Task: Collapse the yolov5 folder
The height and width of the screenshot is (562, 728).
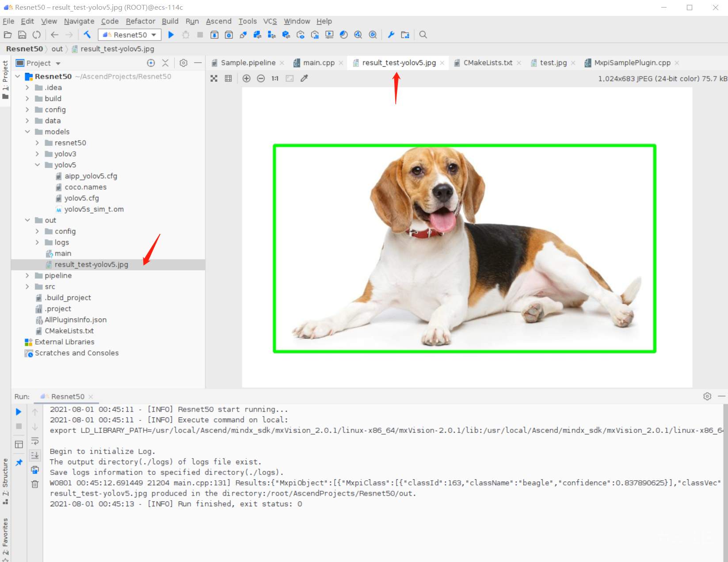Action: (x=37, y=165)
